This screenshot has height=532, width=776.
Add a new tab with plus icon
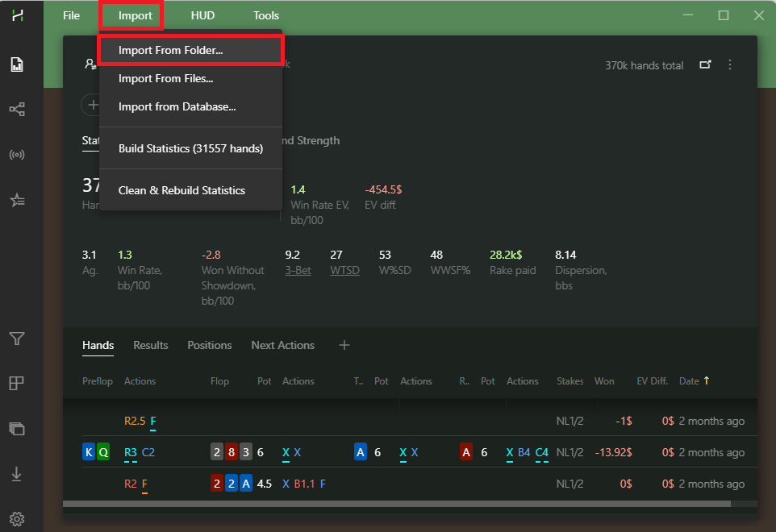[x=344, y=345]
